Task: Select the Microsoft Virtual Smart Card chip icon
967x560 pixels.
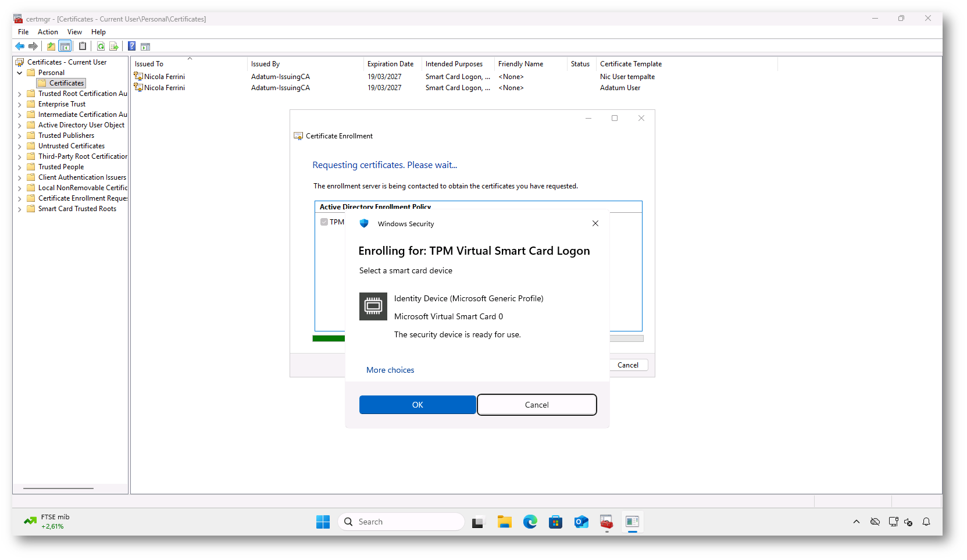Action: tap(373, 306)
